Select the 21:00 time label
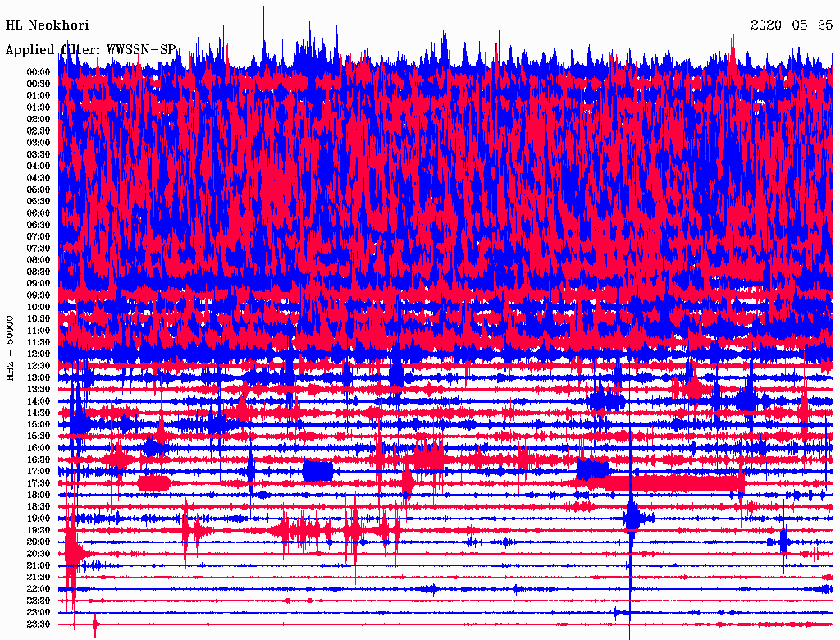Screen dimensions: 840x640 point(39,565)
